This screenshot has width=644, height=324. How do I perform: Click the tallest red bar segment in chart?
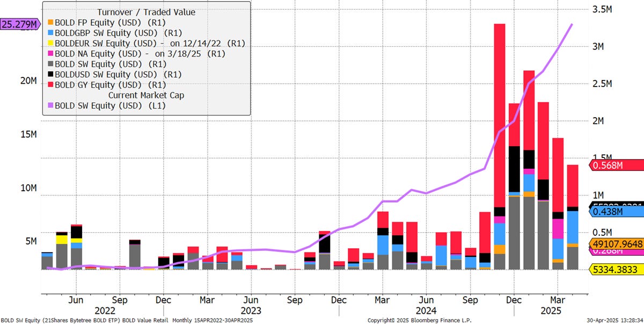[499, 116]
